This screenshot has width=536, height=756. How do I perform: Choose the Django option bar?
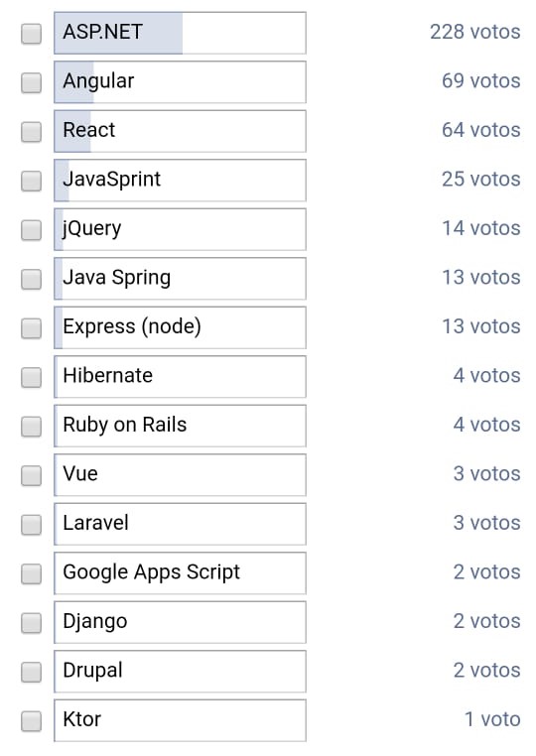coord(180,622)
